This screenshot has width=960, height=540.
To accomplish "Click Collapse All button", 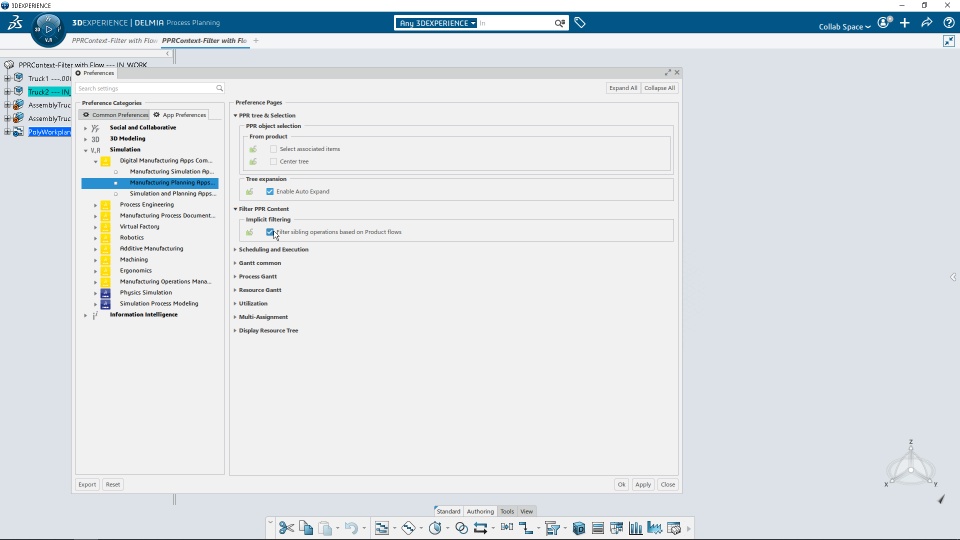I will (x=659, y=88).
